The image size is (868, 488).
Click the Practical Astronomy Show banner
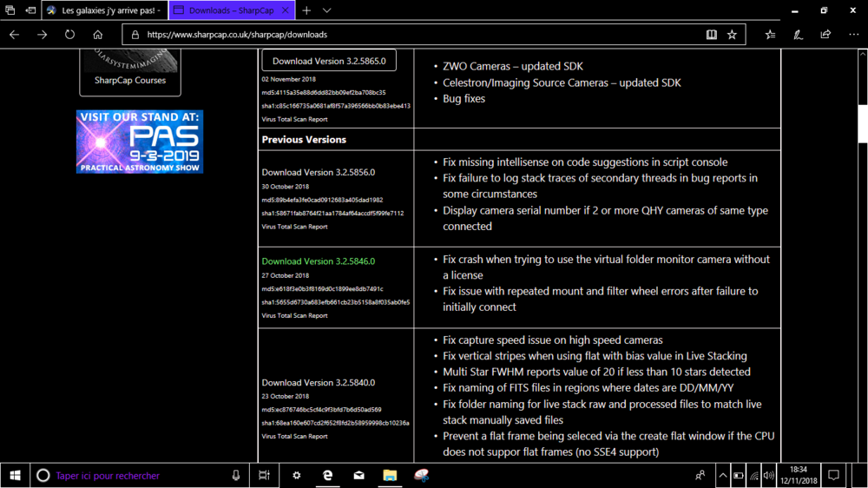click(140, 142)
